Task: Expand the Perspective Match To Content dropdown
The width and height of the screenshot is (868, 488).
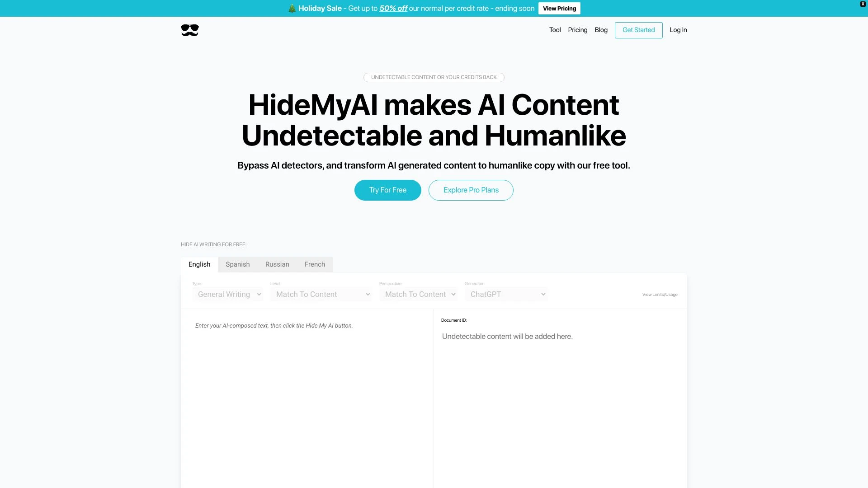Action: [x=417, y=294]
